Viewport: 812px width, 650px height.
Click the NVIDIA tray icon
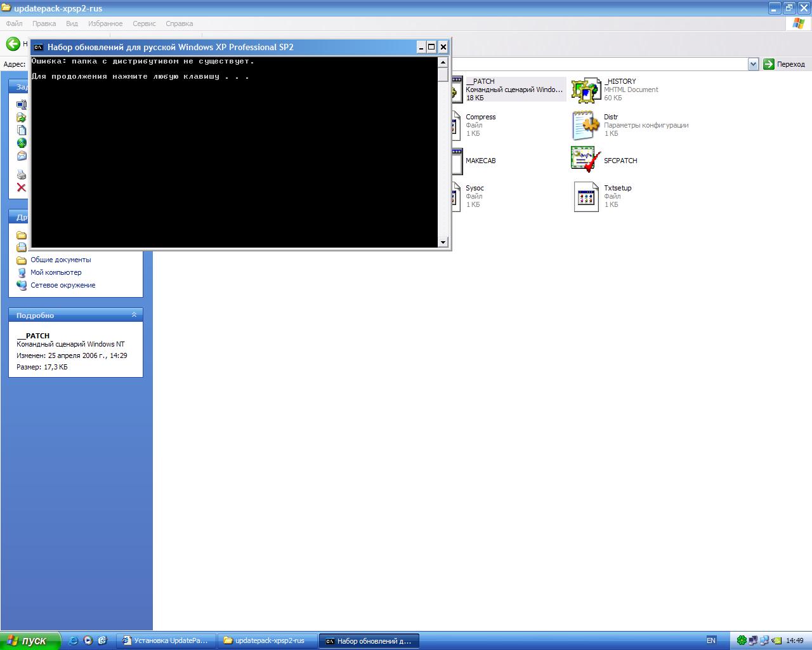776,640
